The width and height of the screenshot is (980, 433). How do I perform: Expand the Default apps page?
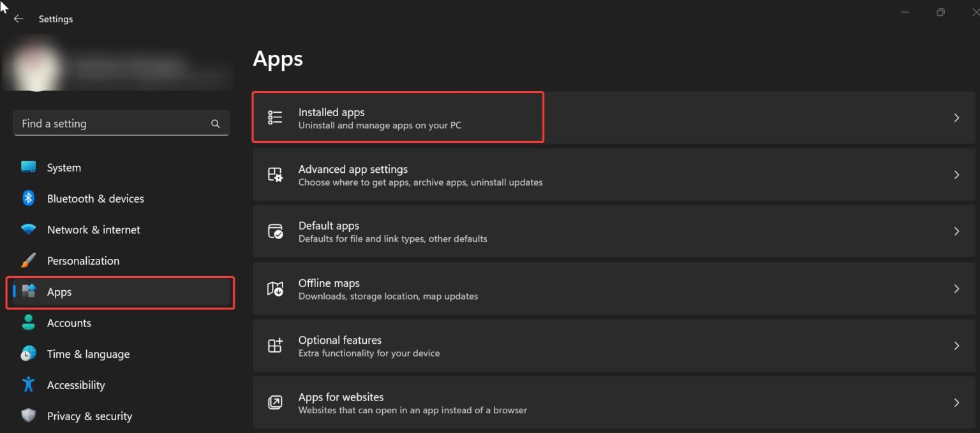(956, 231)
